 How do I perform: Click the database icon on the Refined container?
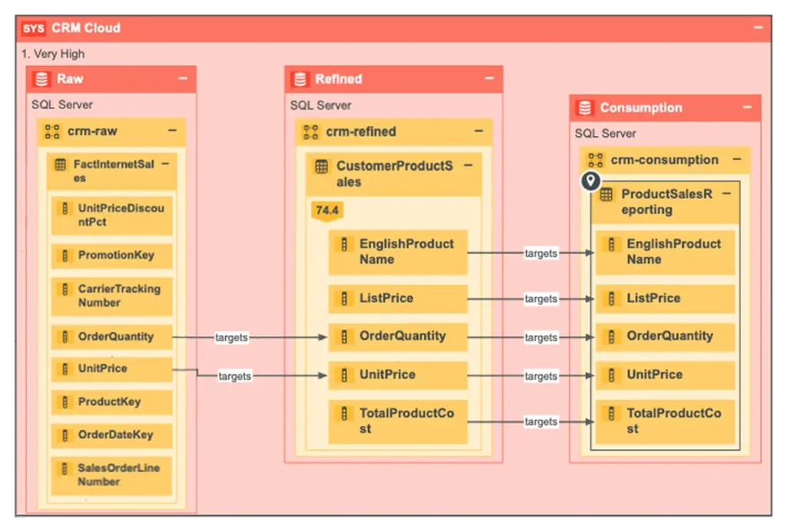[299, 78]
